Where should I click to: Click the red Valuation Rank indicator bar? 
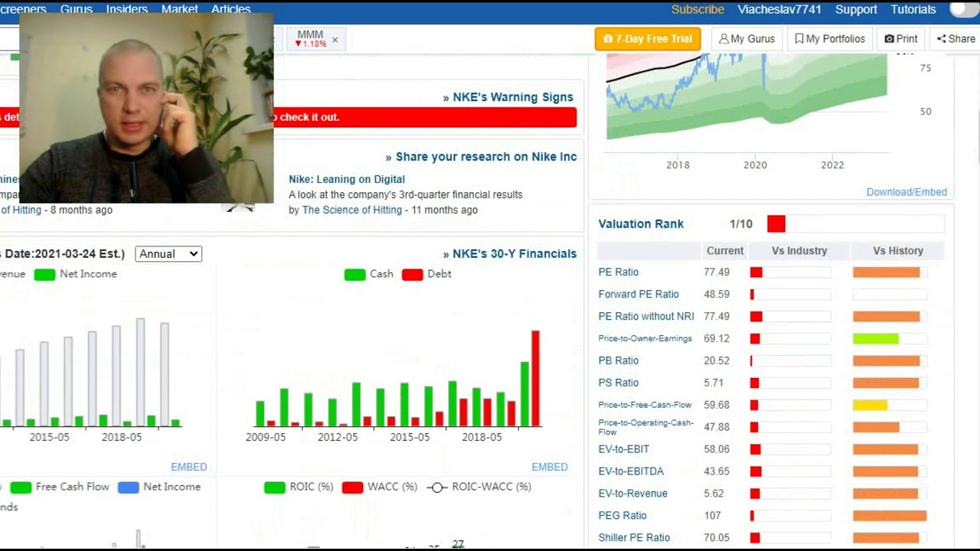pyautogui.click(x=776, y=224)
